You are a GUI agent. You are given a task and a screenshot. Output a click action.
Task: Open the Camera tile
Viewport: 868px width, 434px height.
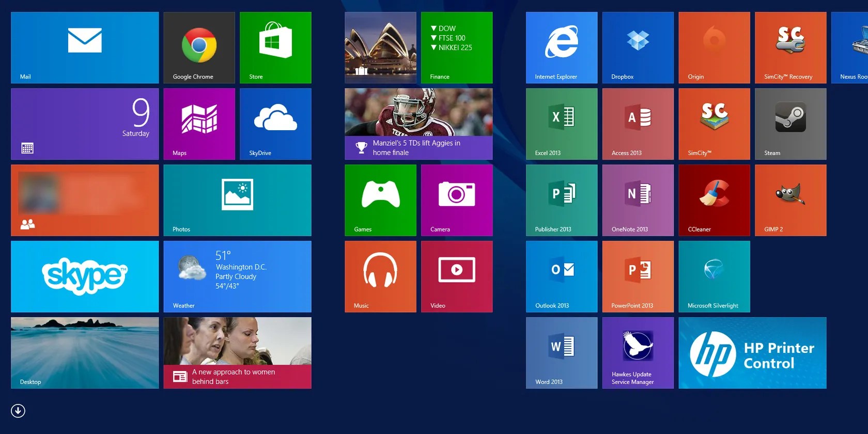(457, 200)
